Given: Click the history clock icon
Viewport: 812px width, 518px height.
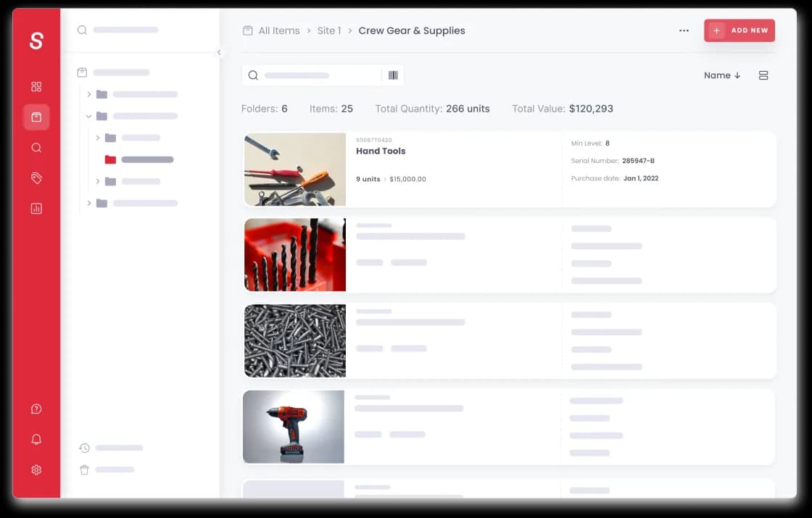Looking at the screenshot, I should click(x=84, y=448).
